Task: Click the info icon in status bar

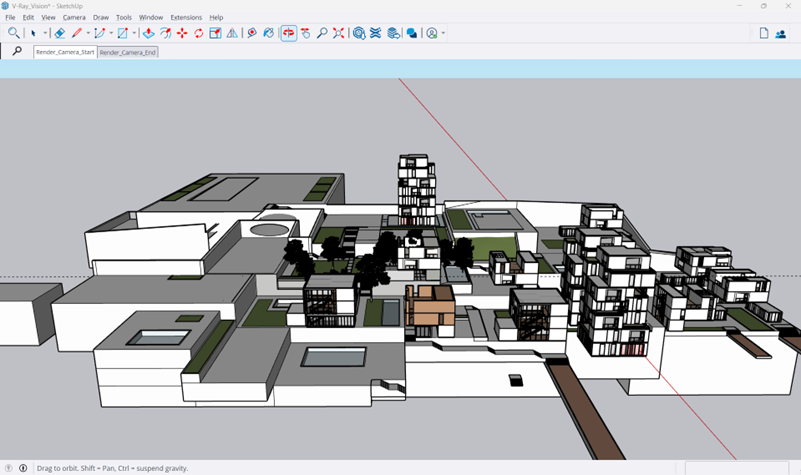Action: (x=23, y=468)
